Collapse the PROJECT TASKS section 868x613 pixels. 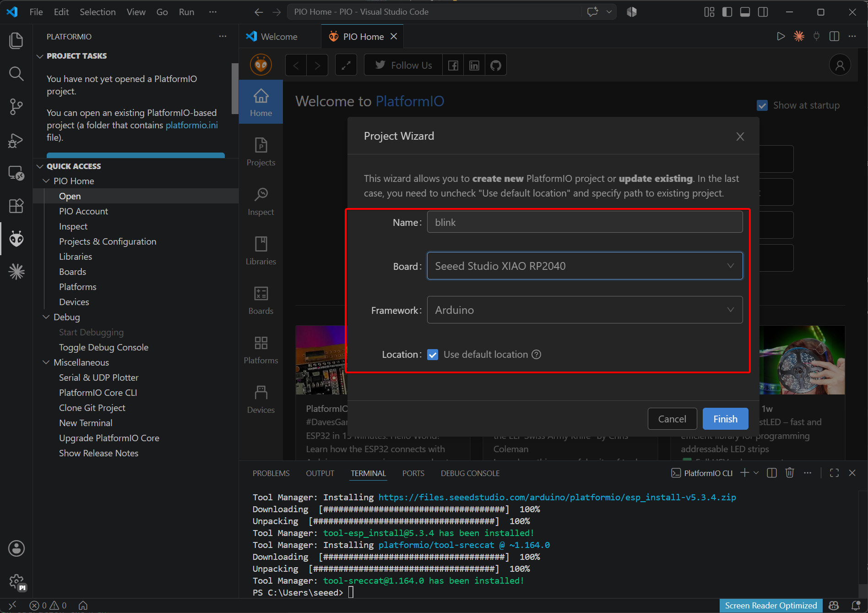click(x=40, y=56)
